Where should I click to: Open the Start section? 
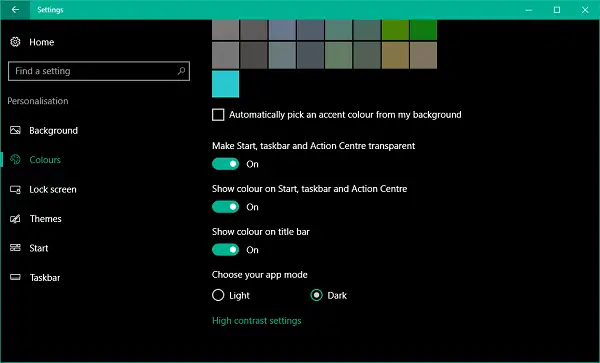pyautogui.click(x=39, y=248)
